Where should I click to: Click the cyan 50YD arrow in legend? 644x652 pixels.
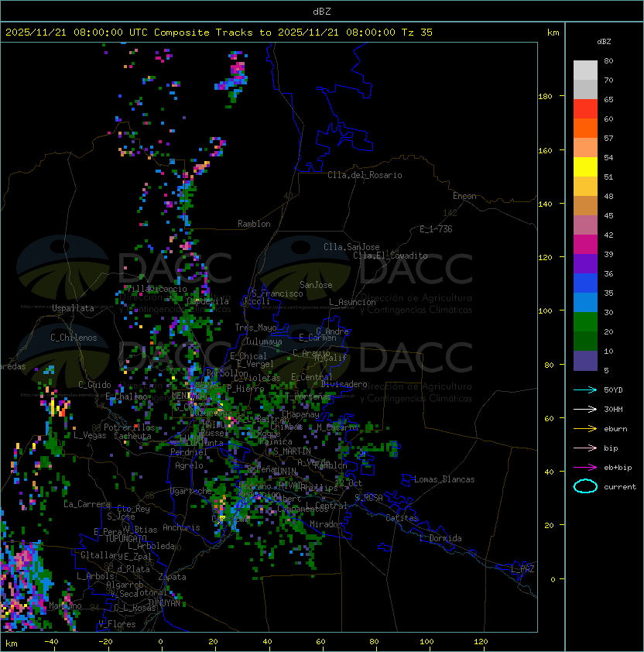click(x=585, y=389)
